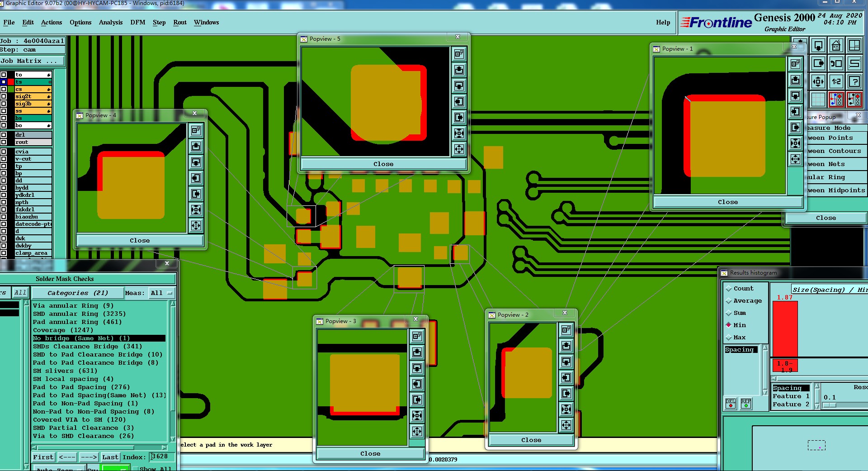The height and width of the screenshot is (471, 868).
Task: Click the next arrow ---> button
Action: [x=89, y=457]
